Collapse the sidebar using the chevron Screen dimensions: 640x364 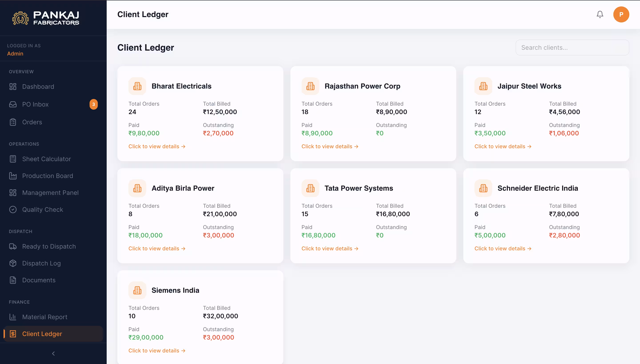coord(53,353)
